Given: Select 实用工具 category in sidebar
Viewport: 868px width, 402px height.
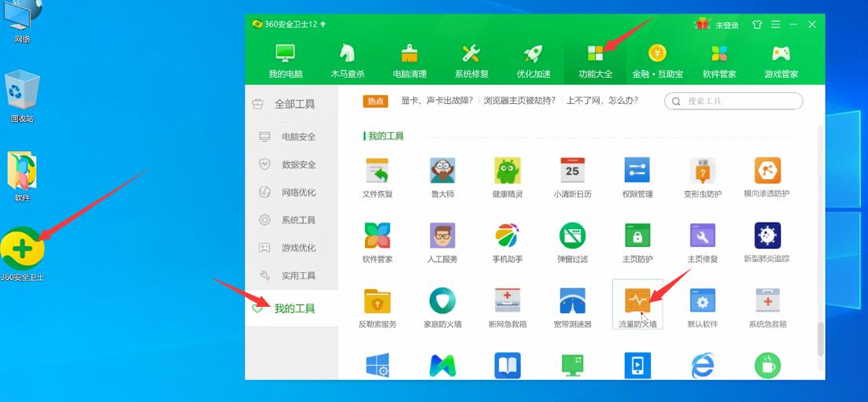Looking at the screenshot, I should tap(291, 275).
